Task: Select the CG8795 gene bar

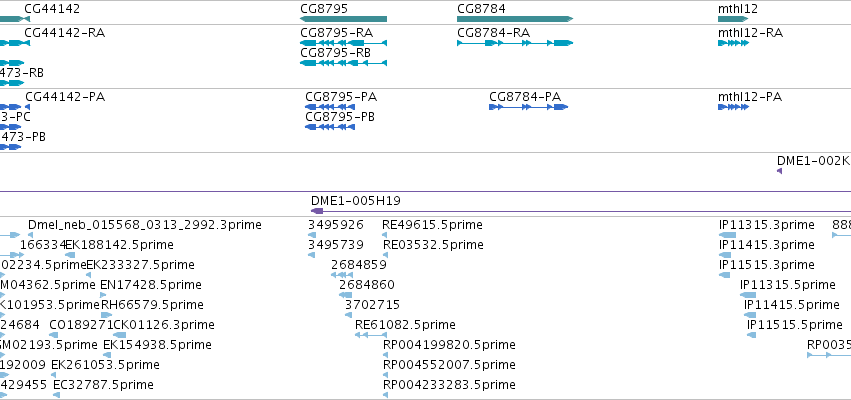Action: pos(344,19)
